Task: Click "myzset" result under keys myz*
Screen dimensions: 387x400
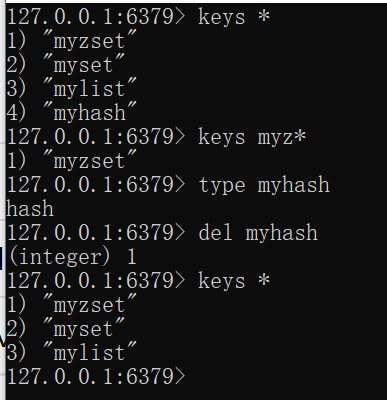Action: [90, 161]
